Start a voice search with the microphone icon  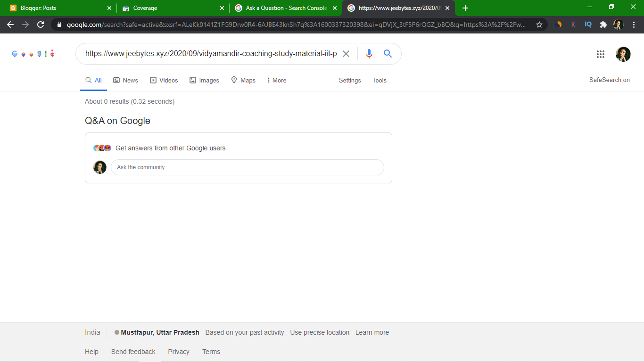pos(369,54)
